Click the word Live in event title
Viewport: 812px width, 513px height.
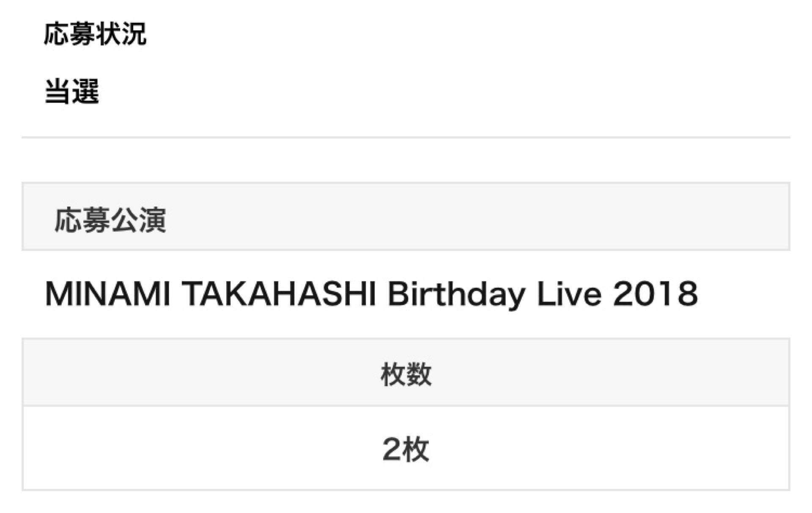(569, 294)
